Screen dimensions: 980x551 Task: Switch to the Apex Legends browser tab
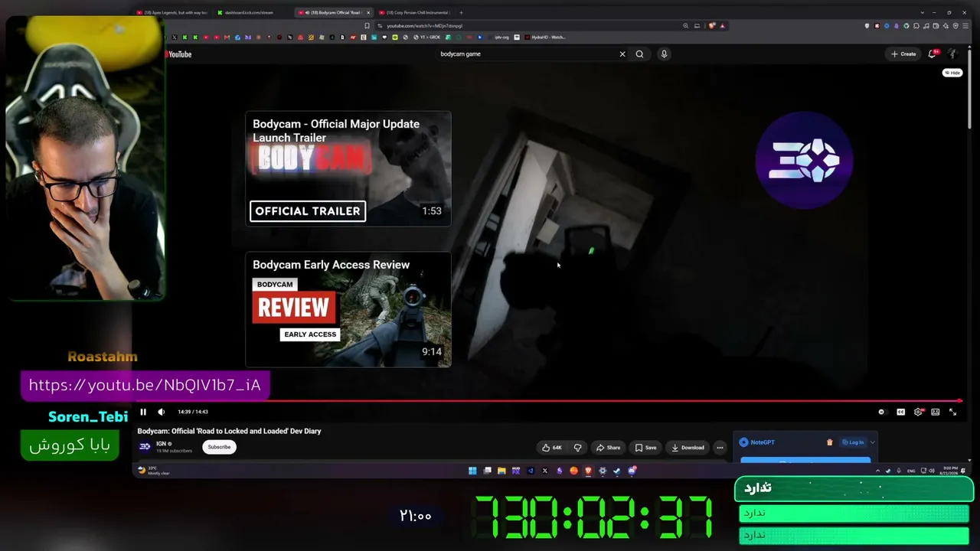pyautogui.click(x=172, y=12)
